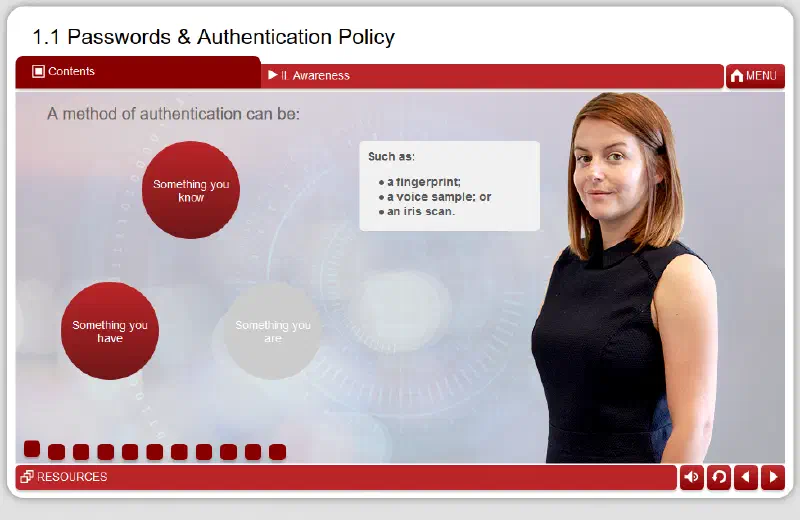Jump to the sixth progress square
Screen dimensions: 800x520
coord(155,452)
